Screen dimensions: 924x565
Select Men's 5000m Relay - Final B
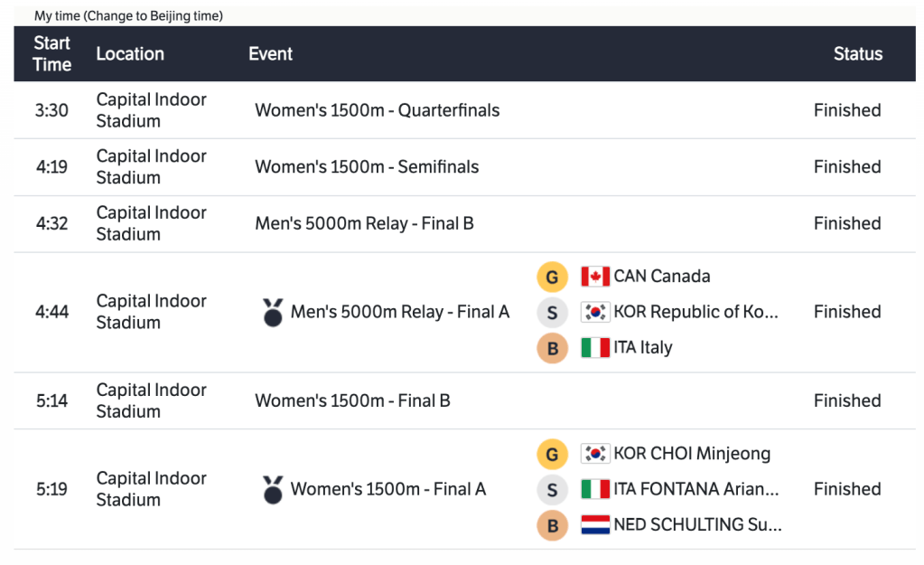[x=364, y=223]
